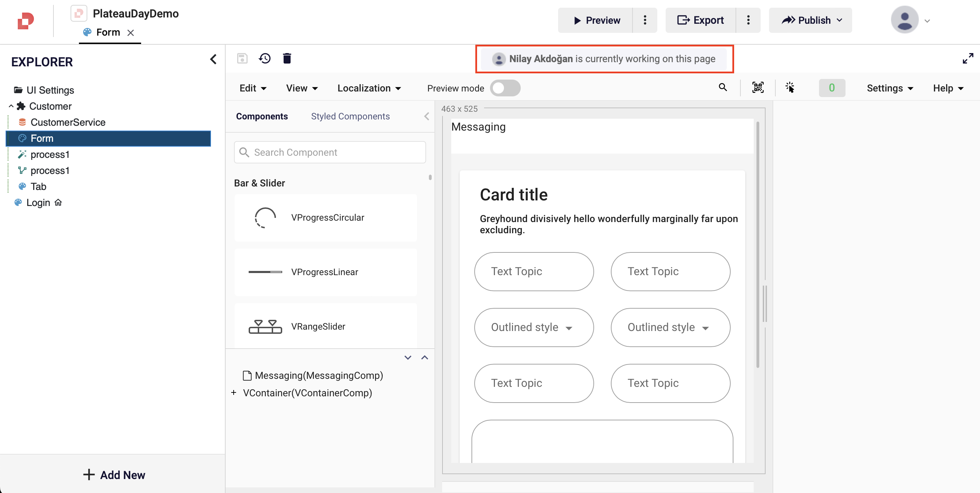Click the Search Component input field
The image size is (980, 493).
click(x=330, y=152)
